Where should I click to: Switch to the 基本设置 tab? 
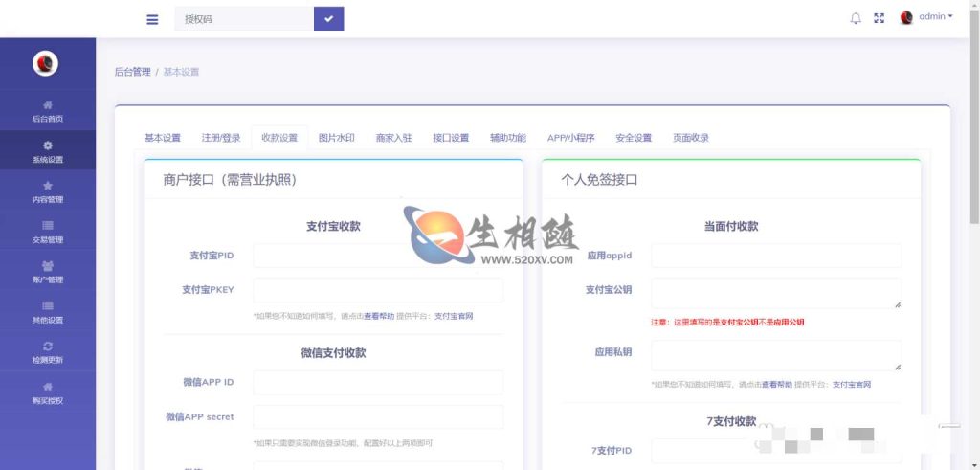163,138
